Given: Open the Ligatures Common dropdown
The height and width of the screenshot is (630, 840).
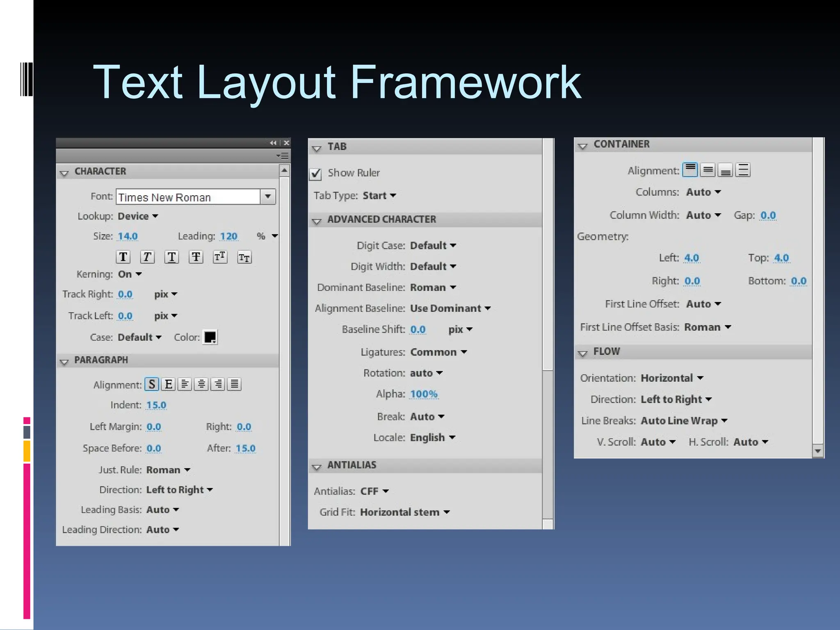Looking at the screenshot, I should [x=438, y=352].
